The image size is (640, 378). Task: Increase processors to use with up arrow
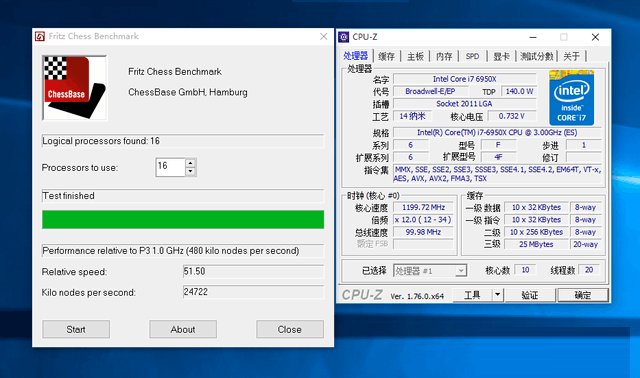190,163
